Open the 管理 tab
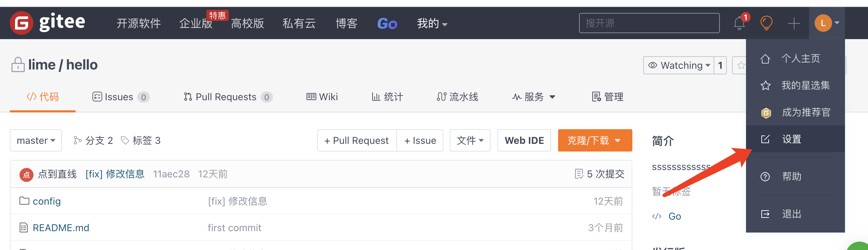Image resolution: width=868 pixels, height=250 pixels. [608, 97]
